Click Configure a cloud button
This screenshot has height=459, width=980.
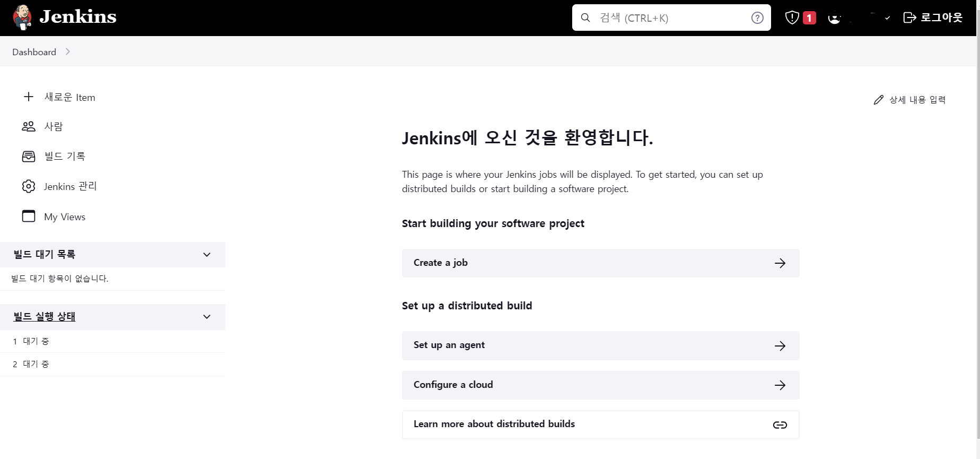pyautogui.click(x=600, y=385)
